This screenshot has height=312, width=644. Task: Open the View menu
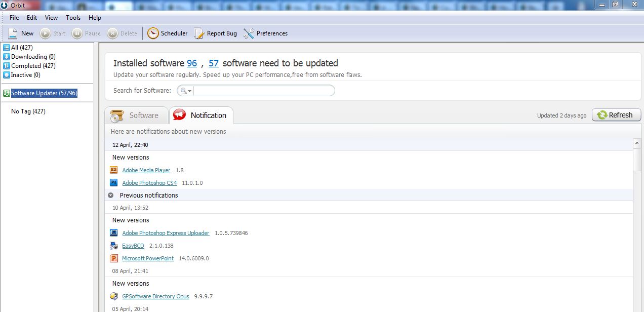[51, 17]
